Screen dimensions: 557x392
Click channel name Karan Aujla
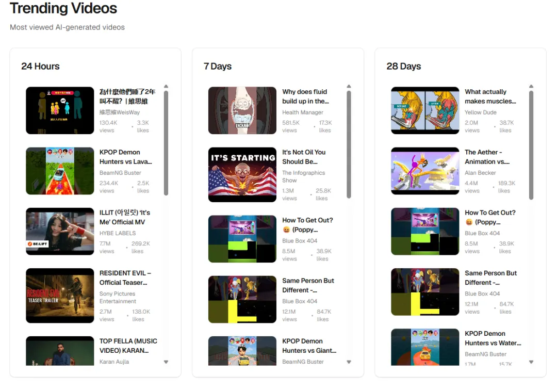(x=114, y=362)
